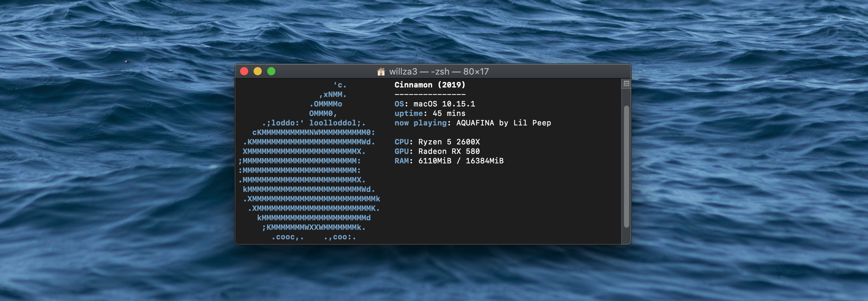Click the dashed separator line under Cinnamon

tap(430, 94)
